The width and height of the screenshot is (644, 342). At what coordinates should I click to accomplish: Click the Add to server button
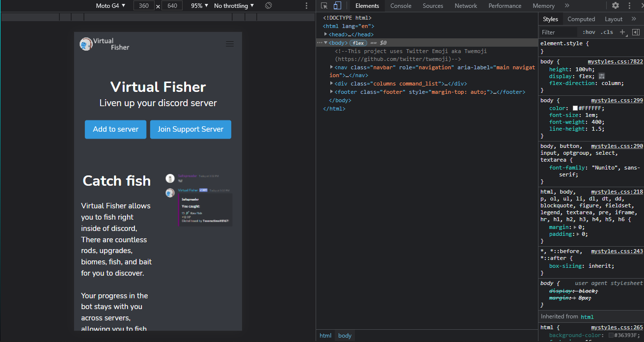(115, 129)
